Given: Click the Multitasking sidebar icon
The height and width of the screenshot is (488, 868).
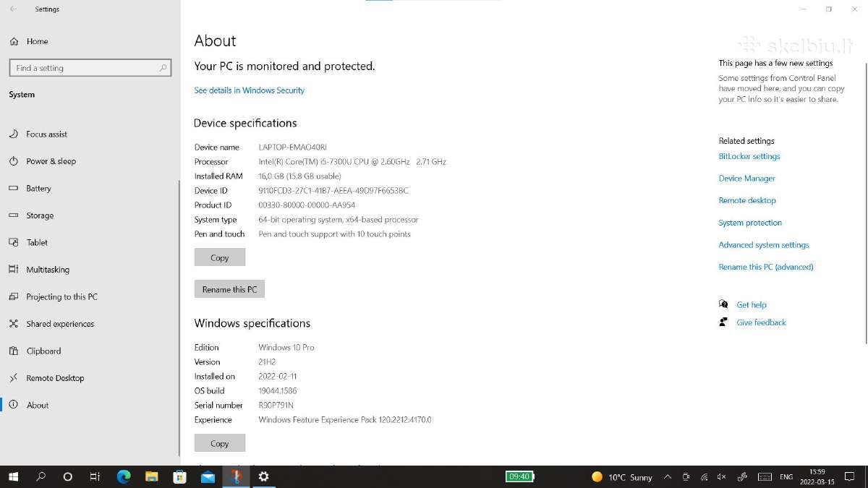Looking at the screenshot, I should [13, 270].
